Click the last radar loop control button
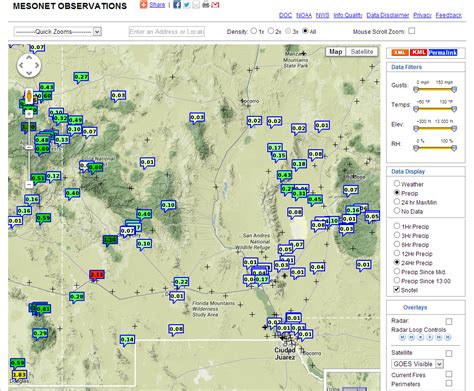The height and width of the screenshot is (391, 474). [x=448, y=337]
